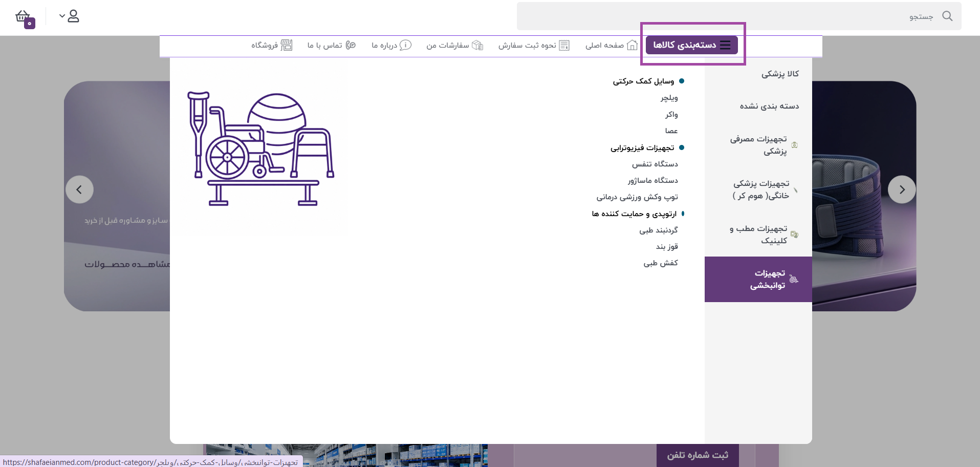Viewport: 980px width, 467px height.
Task: Click the rehabilitation equipment illustration
Action: coord(260,148)
